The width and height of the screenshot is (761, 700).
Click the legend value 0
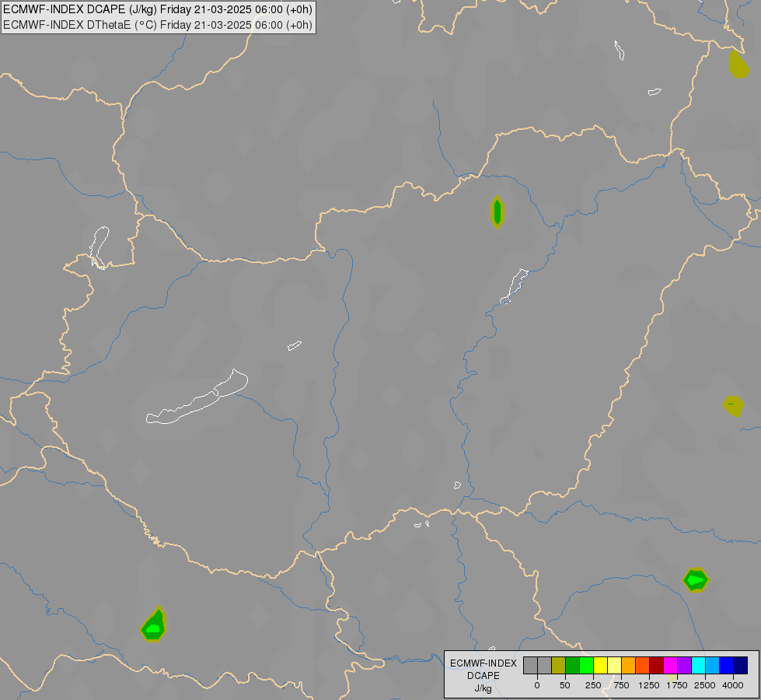(x=537, y=685)
